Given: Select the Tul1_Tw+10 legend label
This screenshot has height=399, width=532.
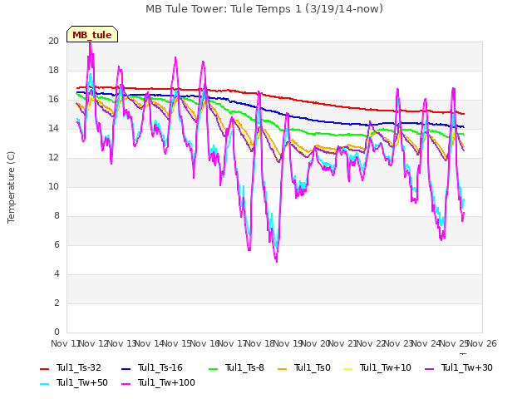Looking at the screenshot, I should [x=386, y=367].
